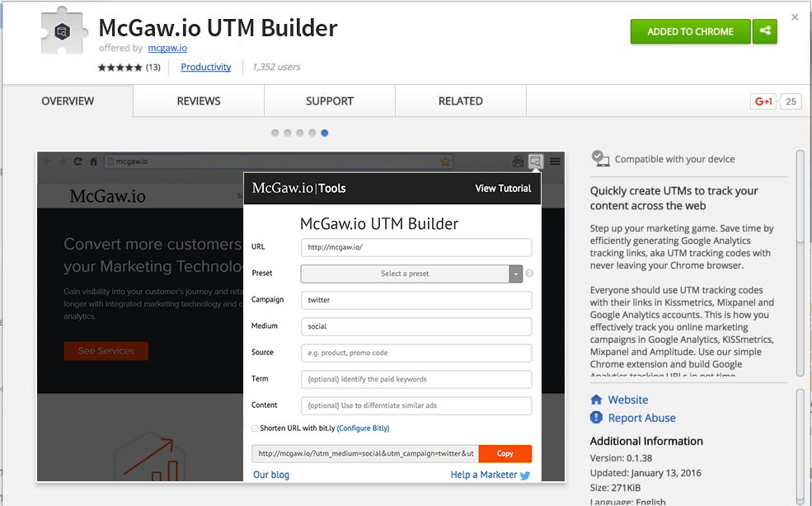The image size is (812, 506).
Task: Click the URL input field
Action: pos(416,247)
